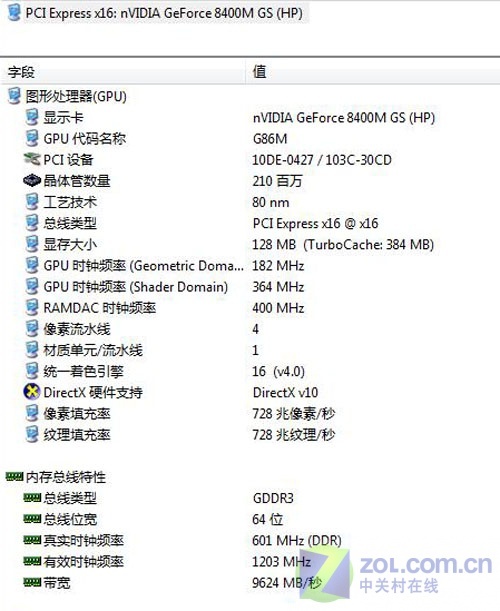
Task: Select the G86M code name value
Action: pyautogui.click(x=270, y=139)
